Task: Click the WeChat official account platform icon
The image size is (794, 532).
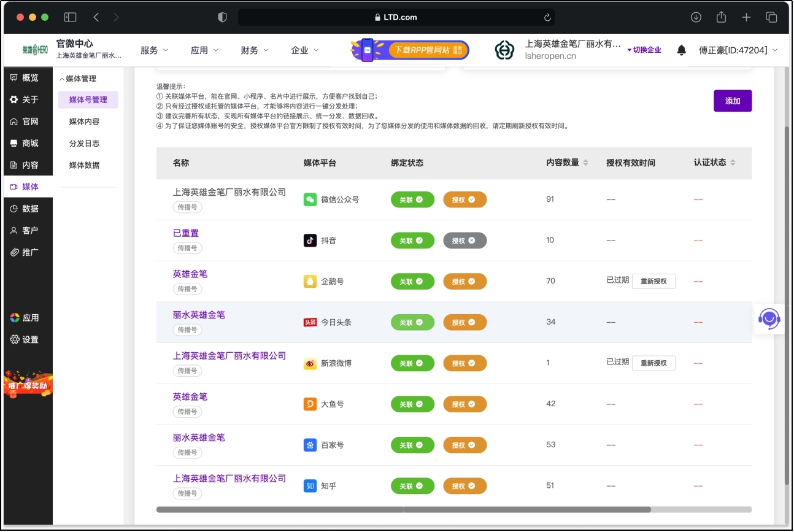Action: click(310, 199)
